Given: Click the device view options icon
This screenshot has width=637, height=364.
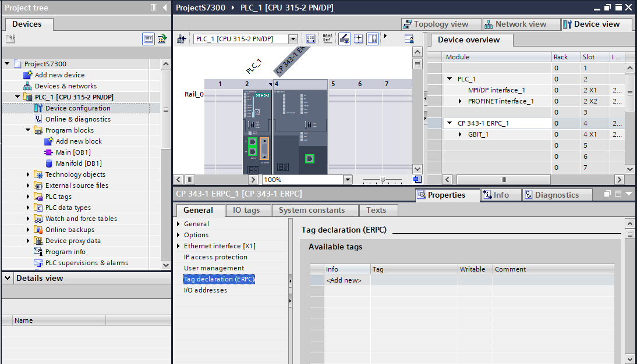Looking at the screenshot, I should pyautogui.click(x=409, y=39).
